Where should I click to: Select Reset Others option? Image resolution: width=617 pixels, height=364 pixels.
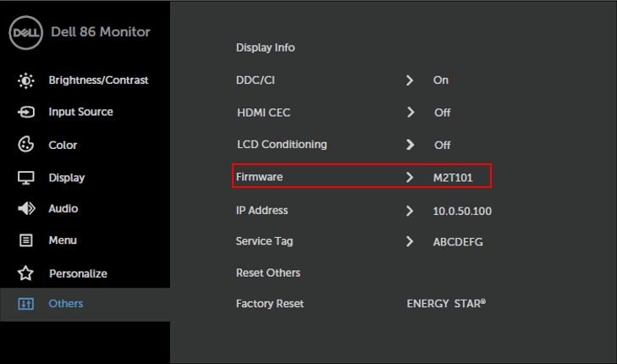click(x=268, y=273)
